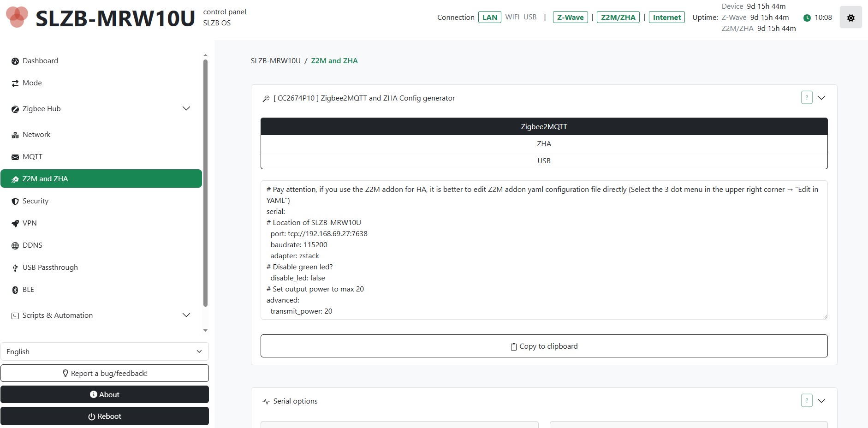Viewport: 868px width, 428px height.
Task: Open settings via the gear icon
Action: 851,18
